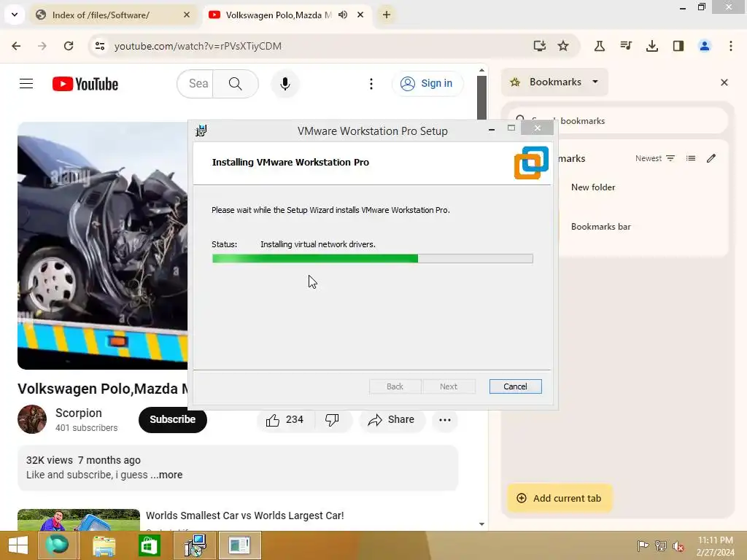Click Sign in button on YouTube
This screenshot has height=560, width=747.
427,83
